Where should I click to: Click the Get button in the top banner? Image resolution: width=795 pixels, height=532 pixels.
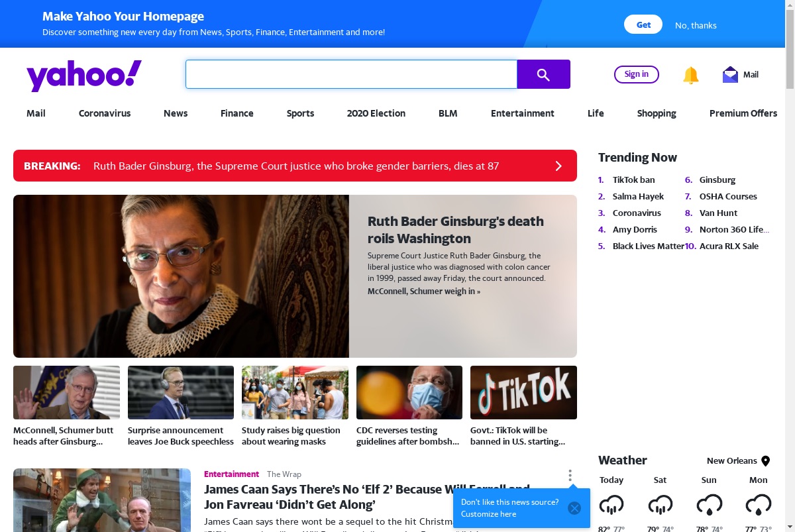tap(643, 25)
